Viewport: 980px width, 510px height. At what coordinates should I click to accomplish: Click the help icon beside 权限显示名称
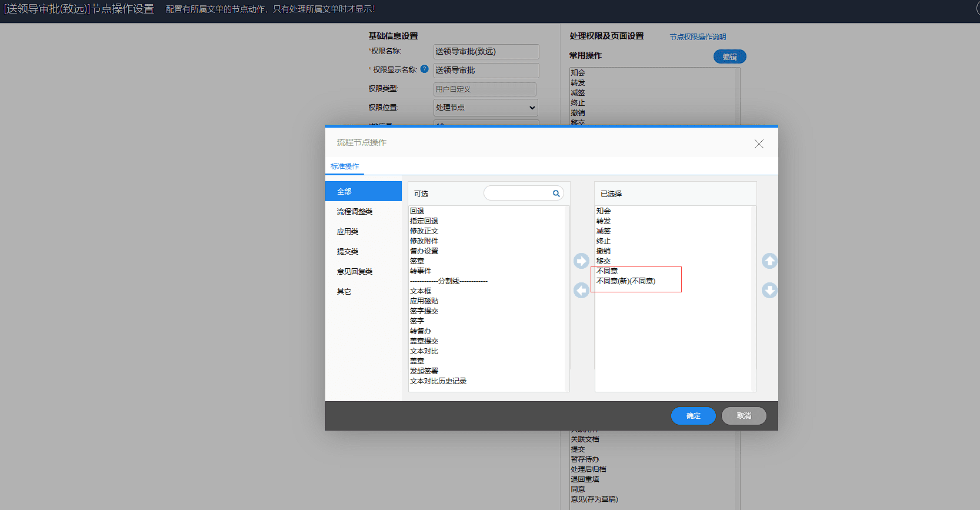click(x=424, y=69)
